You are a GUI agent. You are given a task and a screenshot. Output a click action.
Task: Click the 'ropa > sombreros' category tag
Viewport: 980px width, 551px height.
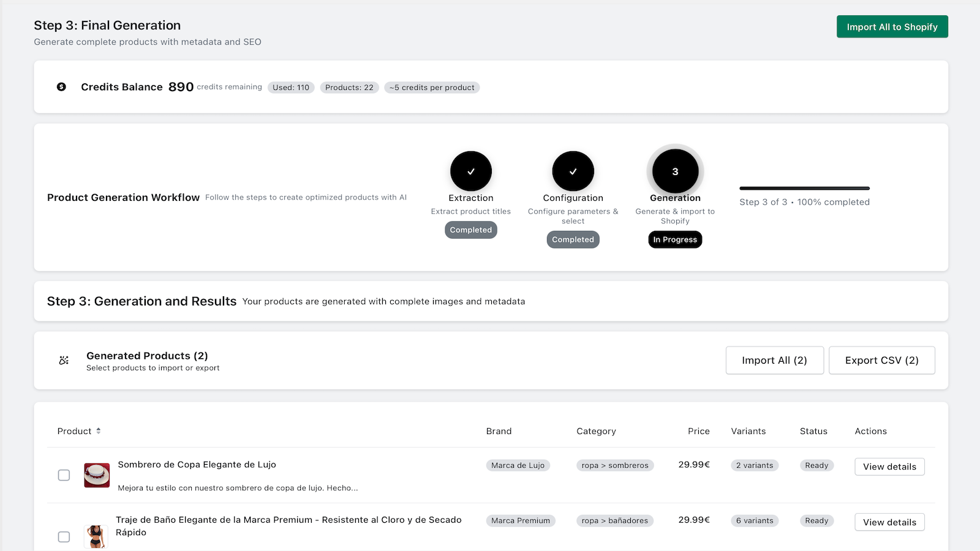point(614,465)
